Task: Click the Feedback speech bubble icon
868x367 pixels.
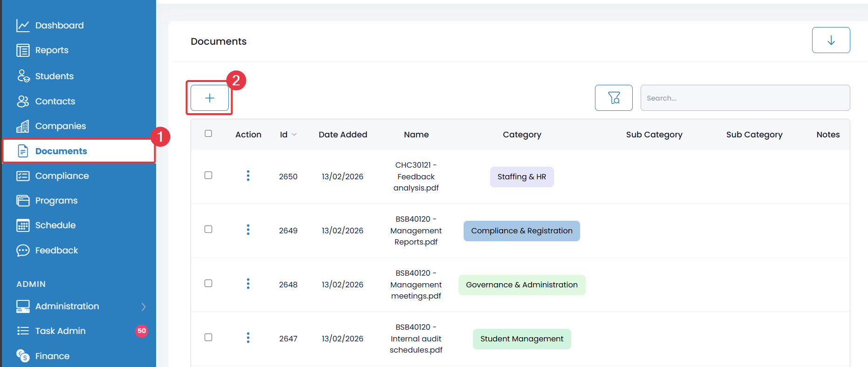Action: point(23,251)
